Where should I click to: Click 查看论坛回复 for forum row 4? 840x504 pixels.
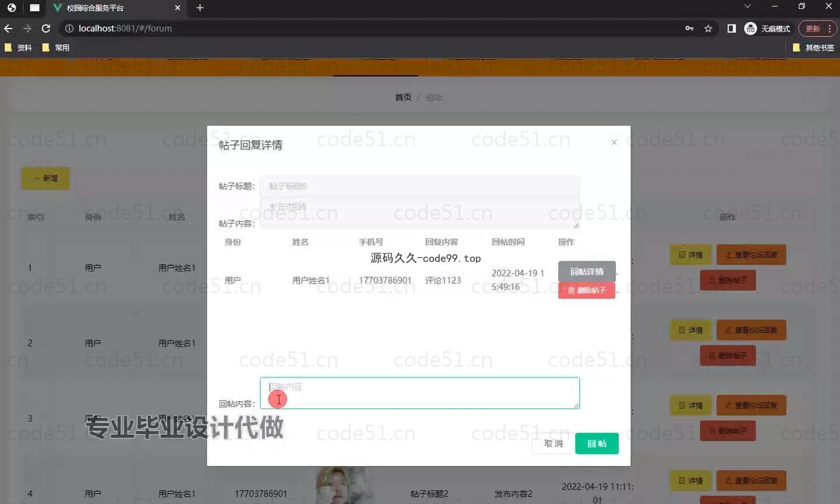click(751, 481)
